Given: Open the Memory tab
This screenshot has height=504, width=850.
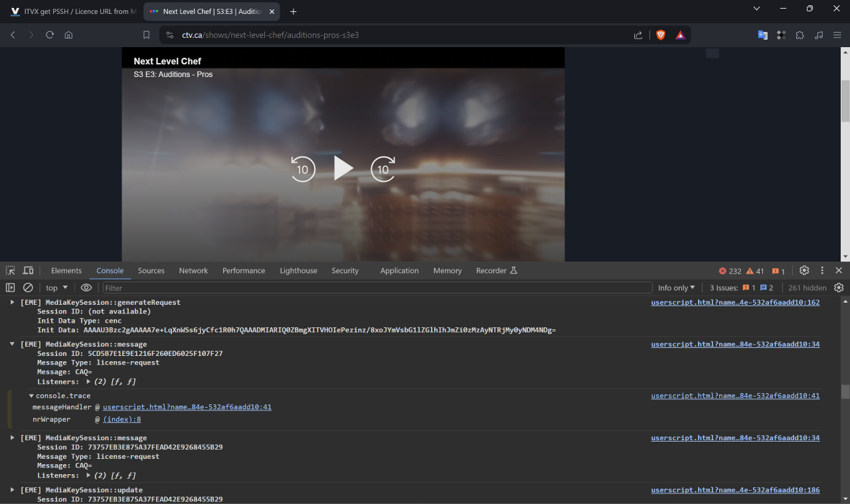Looking at the screenshot, I should click(448, 270).
